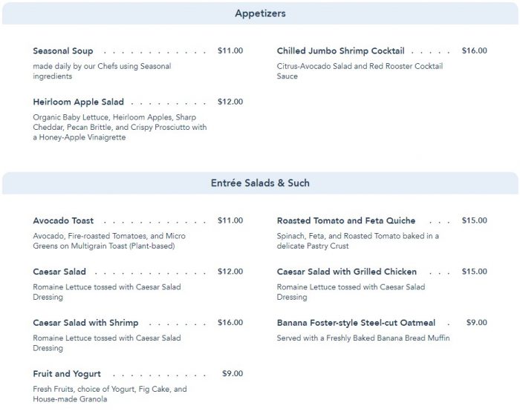The height and width of the screenshot is (420, 520).
Task: Click the Heirloom Apple Salad ingredients description
Action: (120, 128)
